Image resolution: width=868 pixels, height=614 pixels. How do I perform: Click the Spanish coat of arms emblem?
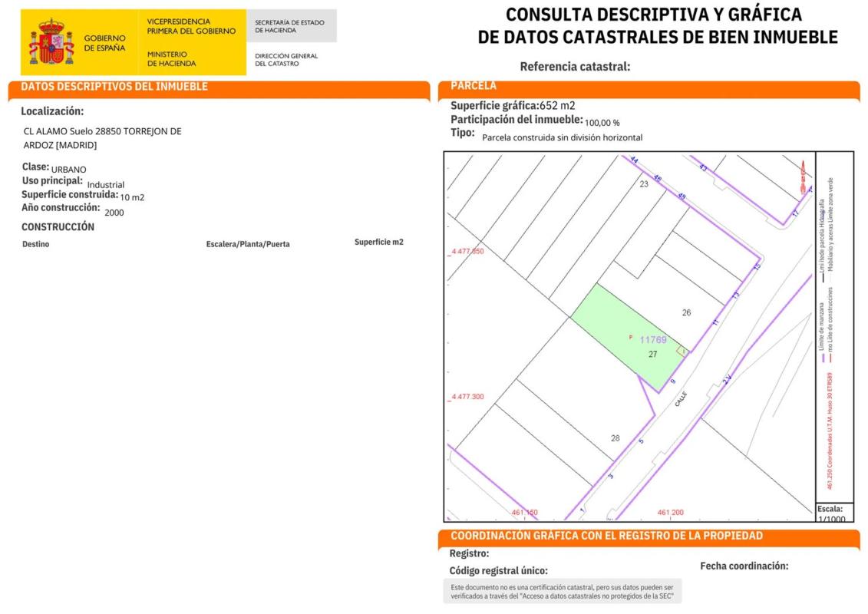pos(51,43)
